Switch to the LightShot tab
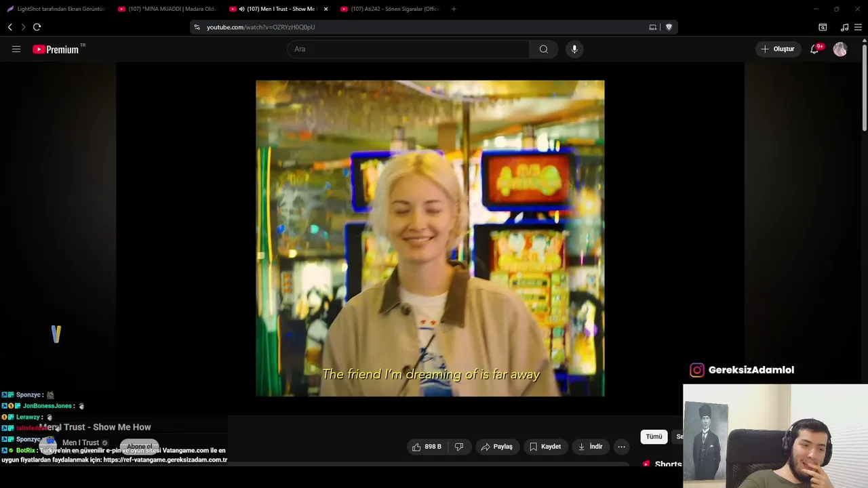This screenshot has width=868, height=488. tap(56, 9)
